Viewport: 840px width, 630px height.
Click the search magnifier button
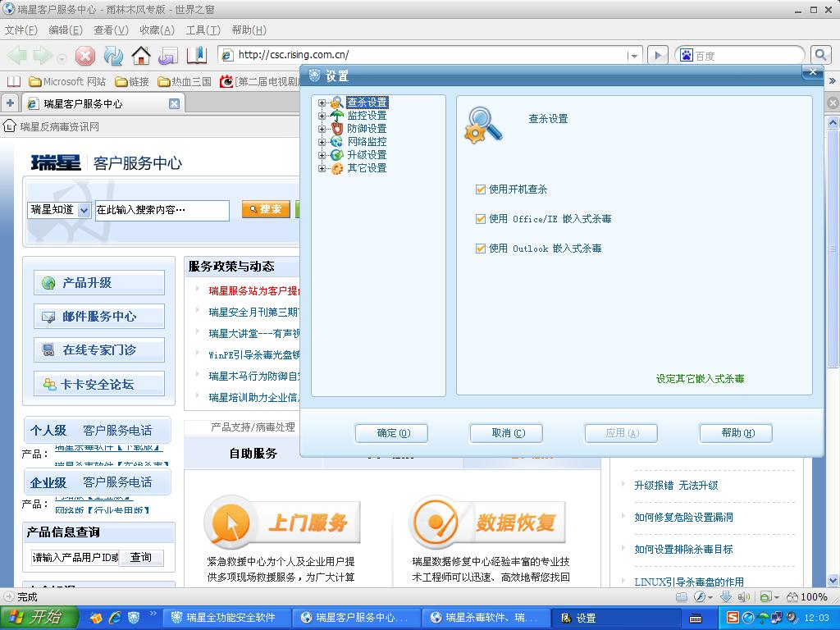[x=820, y=55]
